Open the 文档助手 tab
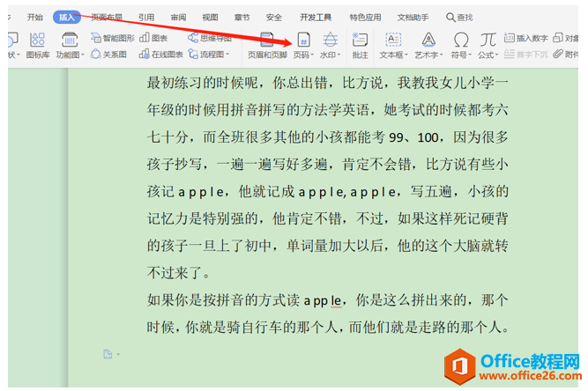The width and height of the screenshot is (588, 391). tap(413, 18)
